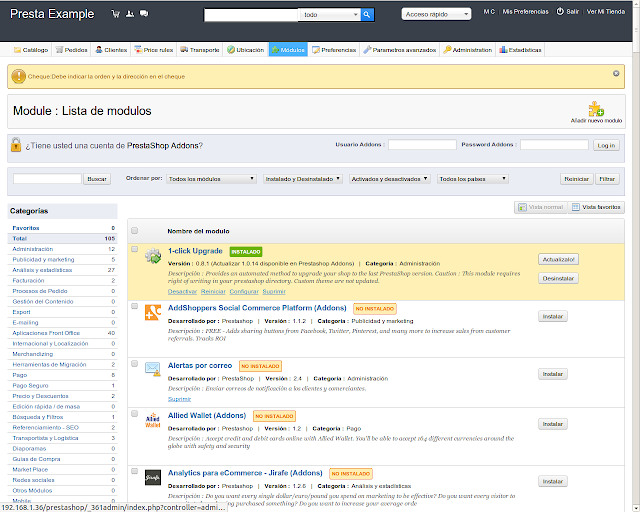Click the Filtrar button
The image size is (640, 512).
click(x=607, y=179)
